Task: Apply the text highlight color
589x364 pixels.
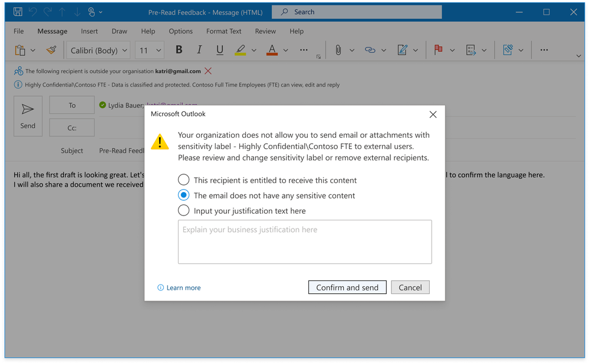Action: 241,50
